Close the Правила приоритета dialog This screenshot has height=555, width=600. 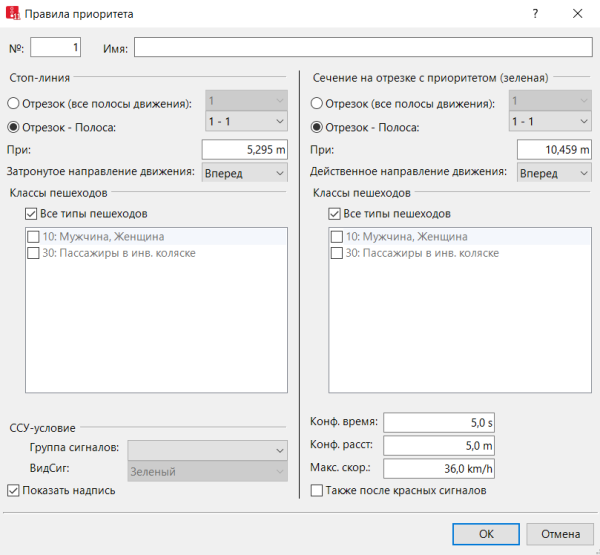point(579,14)
